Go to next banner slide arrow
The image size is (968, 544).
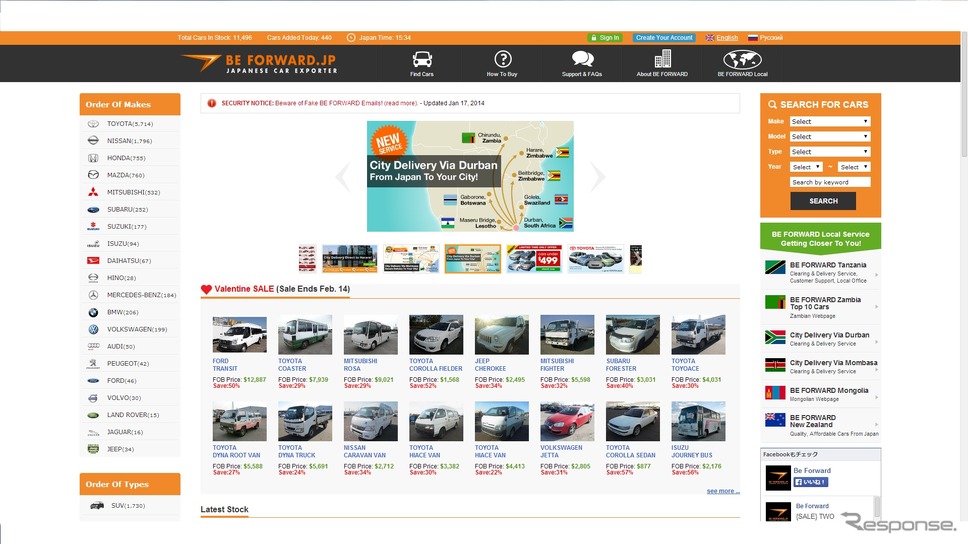click(x=597, y=177)
